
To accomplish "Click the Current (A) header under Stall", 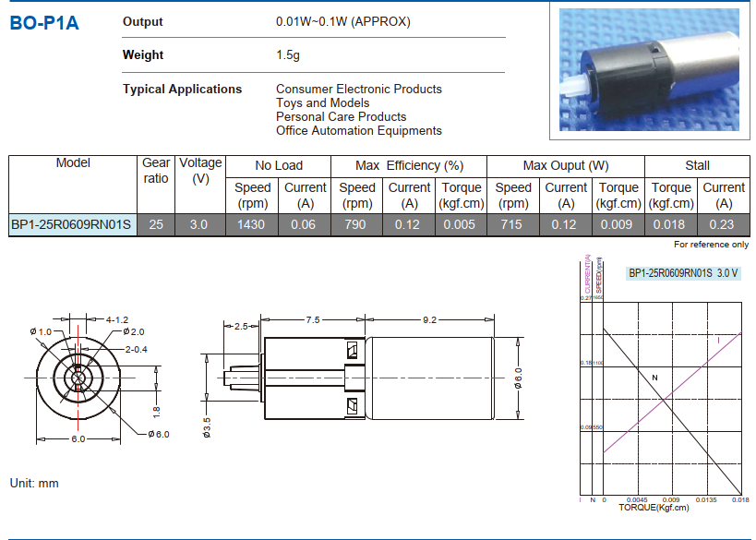I will click(x=724, y=196).
